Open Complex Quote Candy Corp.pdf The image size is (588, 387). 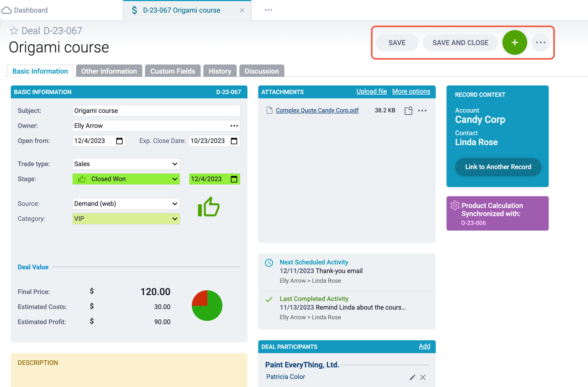coord(317,110)
